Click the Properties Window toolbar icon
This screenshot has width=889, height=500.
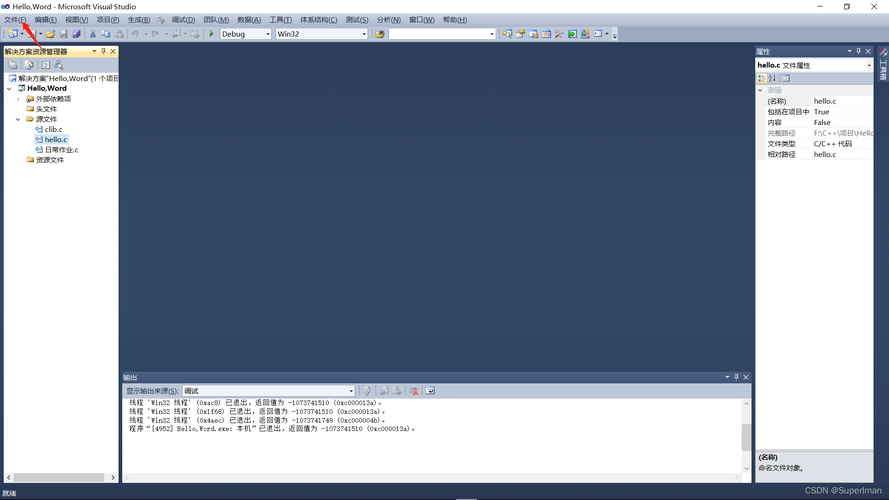click(520, 34)
